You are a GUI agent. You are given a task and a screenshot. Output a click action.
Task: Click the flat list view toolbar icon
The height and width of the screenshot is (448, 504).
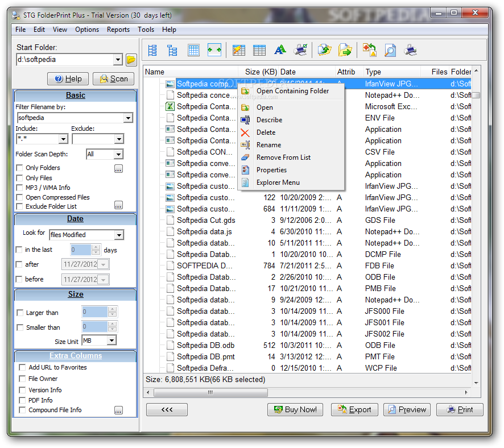pos(152,50)
